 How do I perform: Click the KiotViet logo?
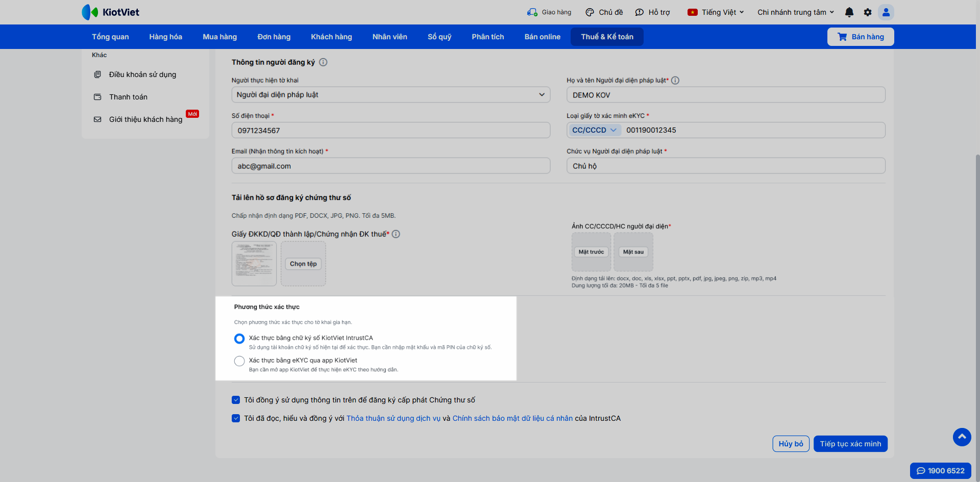(110, 12)
